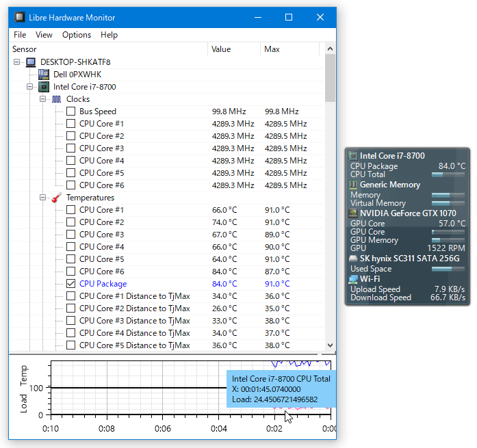Open the File menu
This screenshot has width=477, height=448.
(20, 35)
